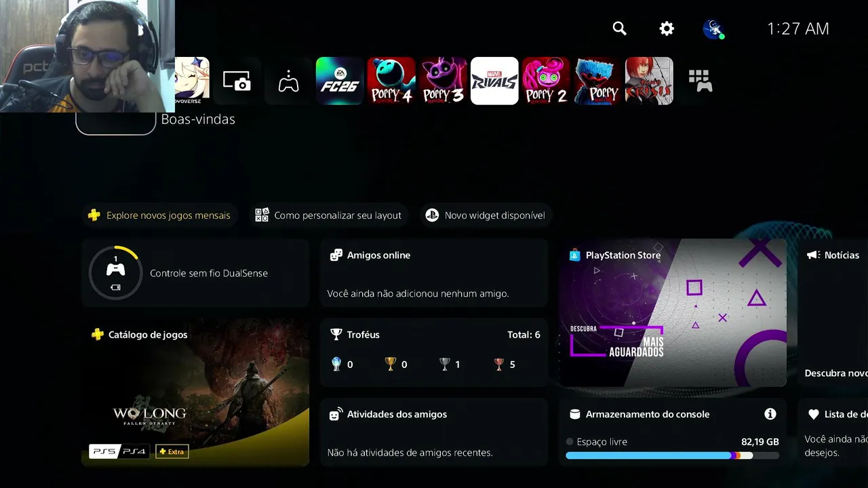Select 'Novo widget disponível' chip
The image size is (868, 488).
pyautogui.click(x=486, y=216)
